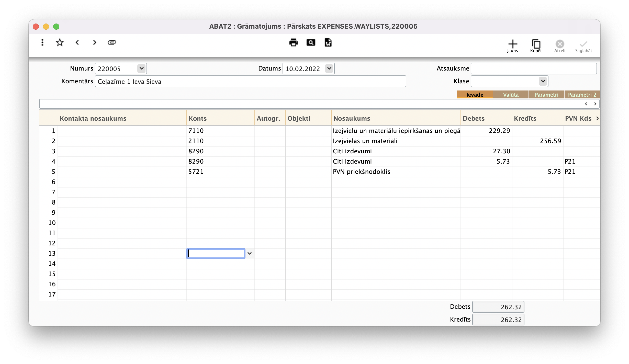
Task: Click the three-dot more options icon
Action: tap(42, 42)
